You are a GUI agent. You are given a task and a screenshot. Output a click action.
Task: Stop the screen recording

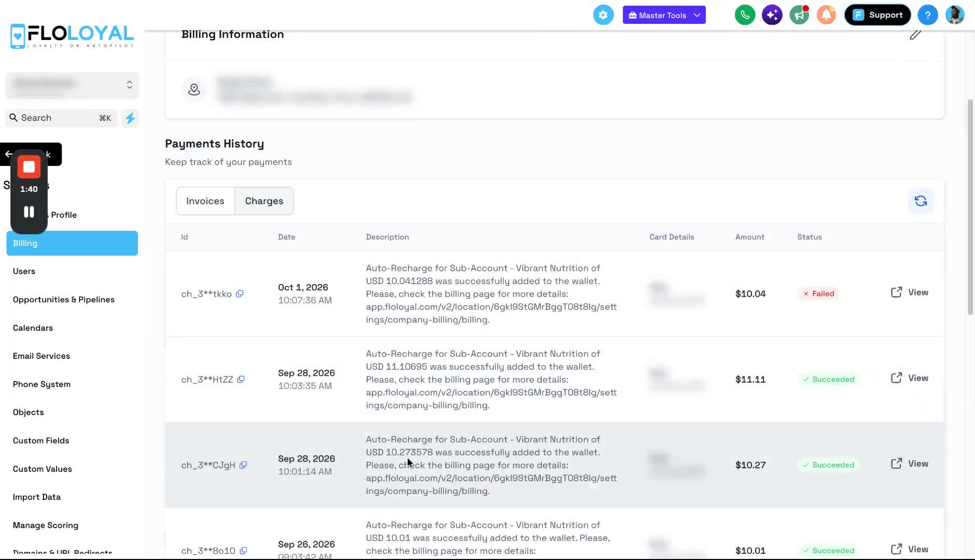click(x=29, y=167)
